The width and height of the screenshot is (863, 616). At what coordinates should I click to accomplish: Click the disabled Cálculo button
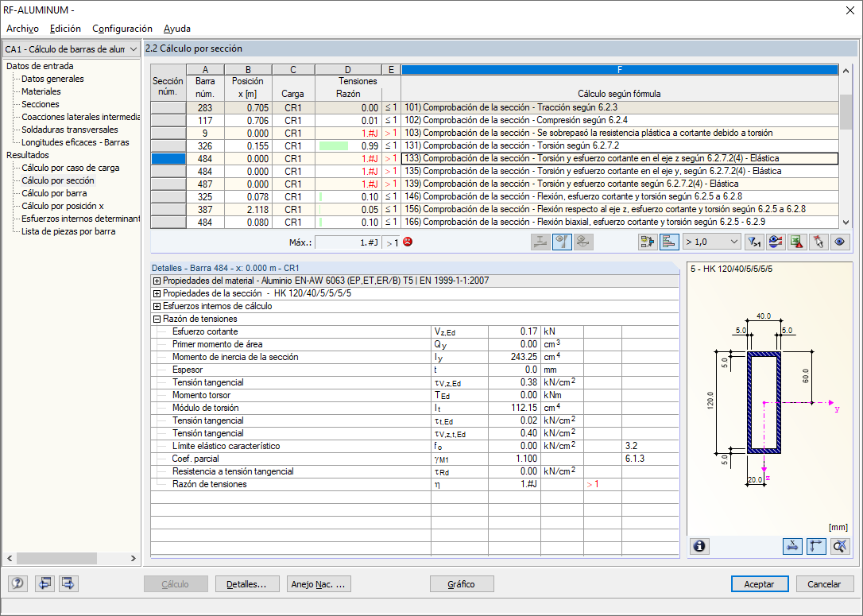tap(176, 584)
